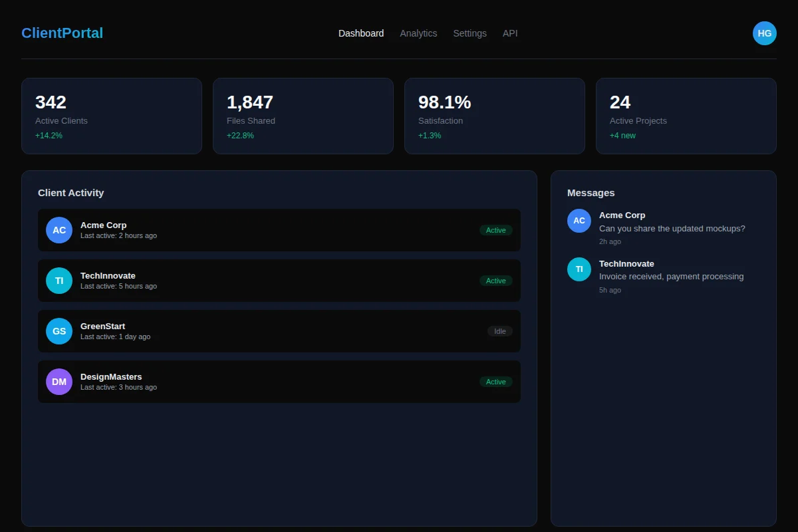
Task: Click the Acme Corp avatar icon
Action: tap(59, 230)
